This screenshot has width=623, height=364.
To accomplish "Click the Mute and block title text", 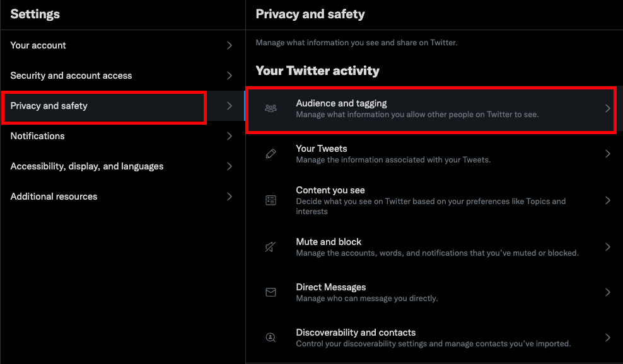I will tap(329, 242).
